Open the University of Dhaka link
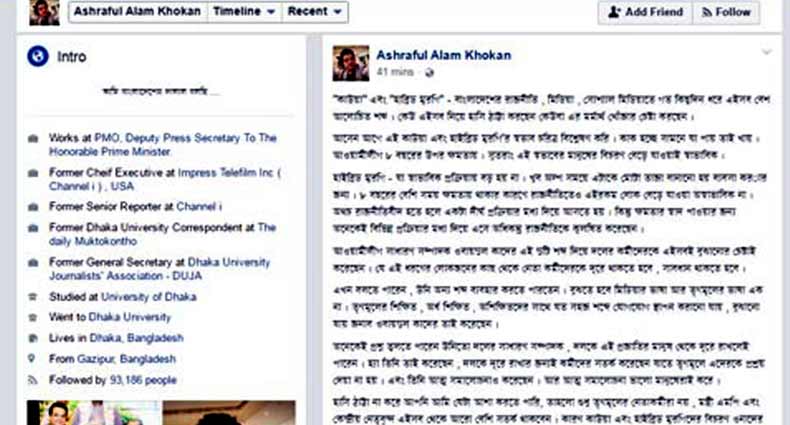The image size is (790, 425). (x=149, y=297)
